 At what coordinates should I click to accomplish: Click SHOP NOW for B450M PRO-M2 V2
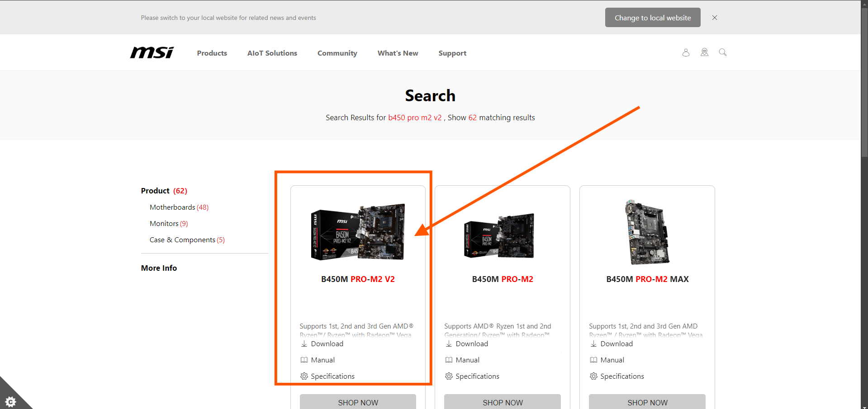(358, 402)
